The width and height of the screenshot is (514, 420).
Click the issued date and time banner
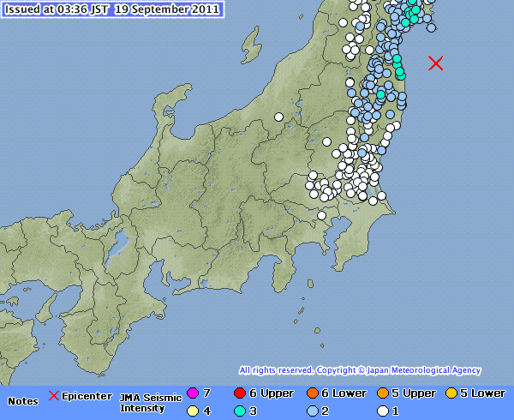(113, 10)
